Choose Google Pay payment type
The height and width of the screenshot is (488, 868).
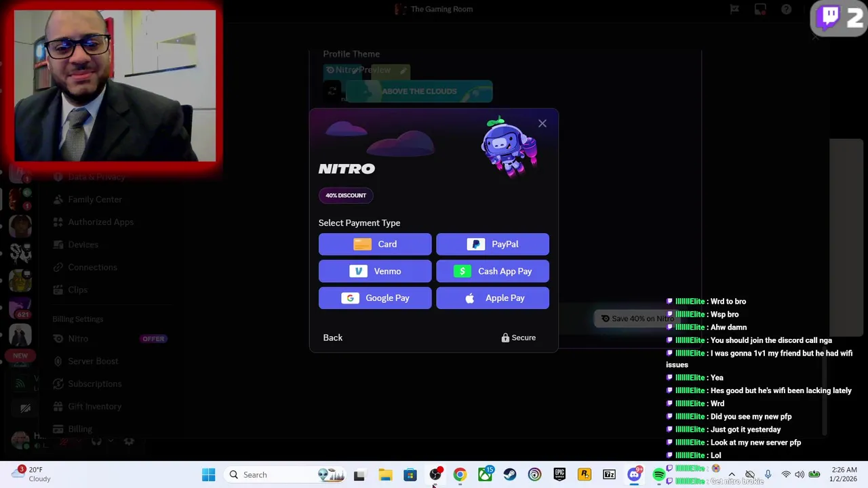coord(375,298)
